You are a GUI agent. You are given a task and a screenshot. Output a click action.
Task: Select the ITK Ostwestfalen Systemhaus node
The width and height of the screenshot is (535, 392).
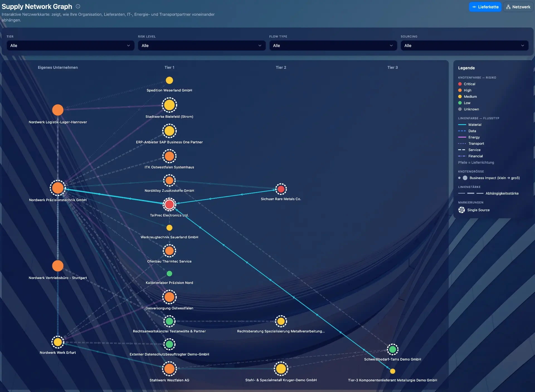169,156
